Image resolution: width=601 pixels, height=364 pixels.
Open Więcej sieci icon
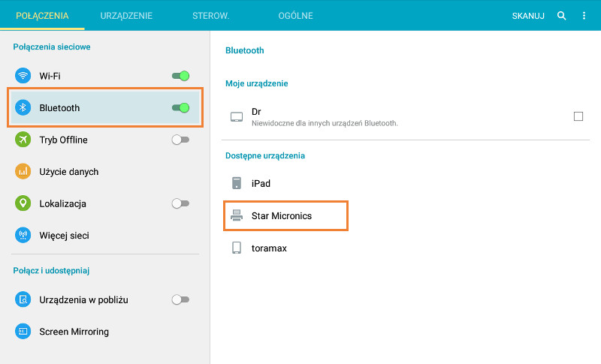(23, 236)
